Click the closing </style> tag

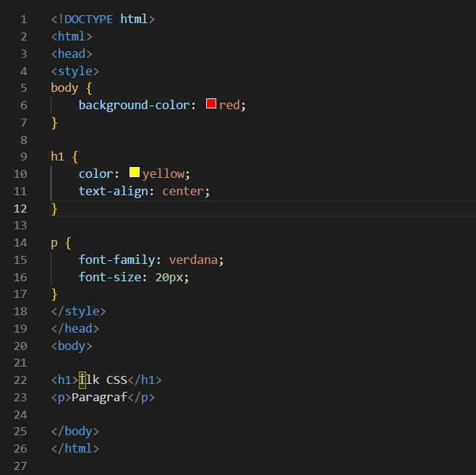coord(78,311)
